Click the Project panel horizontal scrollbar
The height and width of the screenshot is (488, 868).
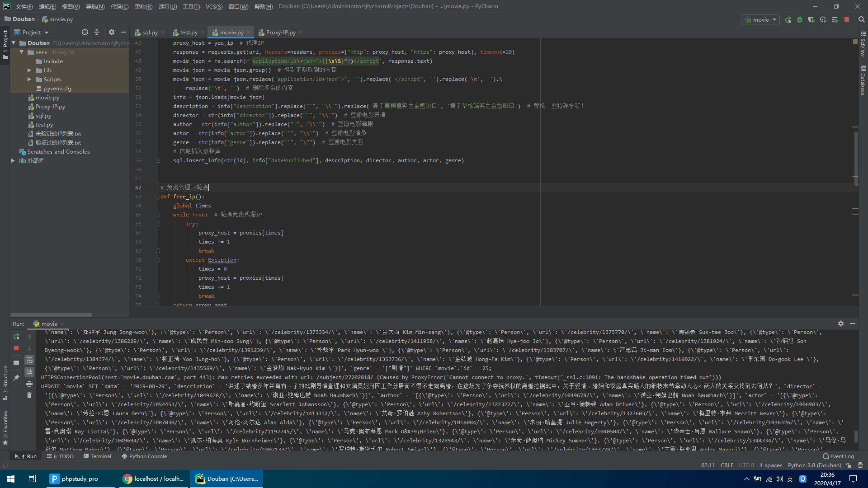(51, 315)
